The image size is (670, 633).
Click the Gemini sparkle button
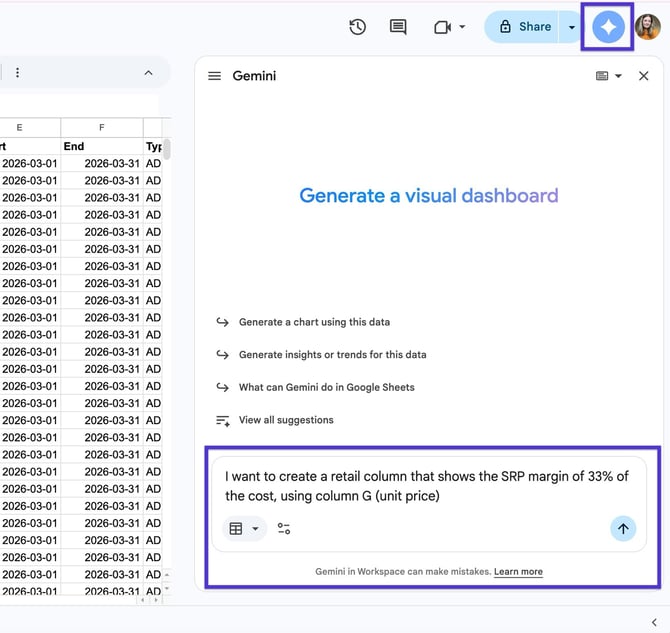pos(608,27)
